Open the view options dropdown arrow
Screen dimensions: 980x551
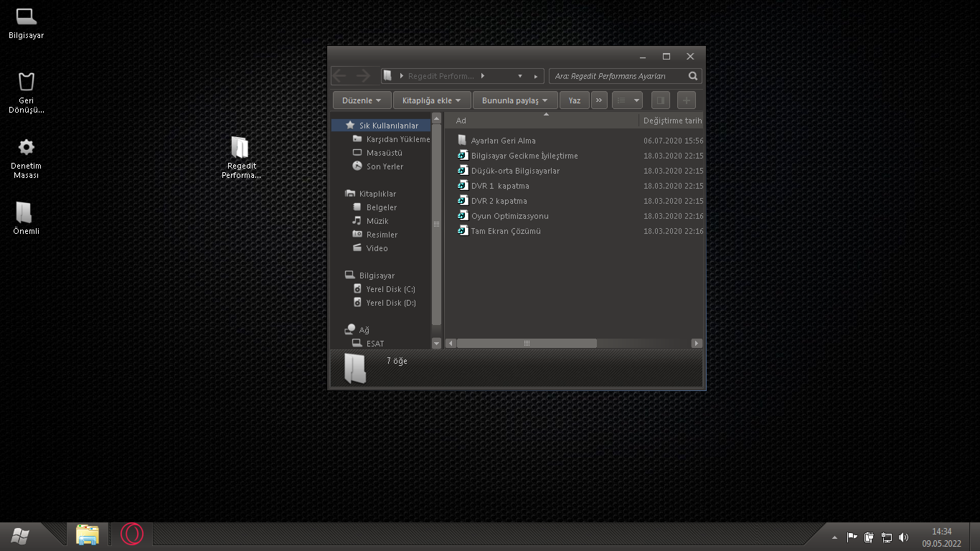[636, 100]
